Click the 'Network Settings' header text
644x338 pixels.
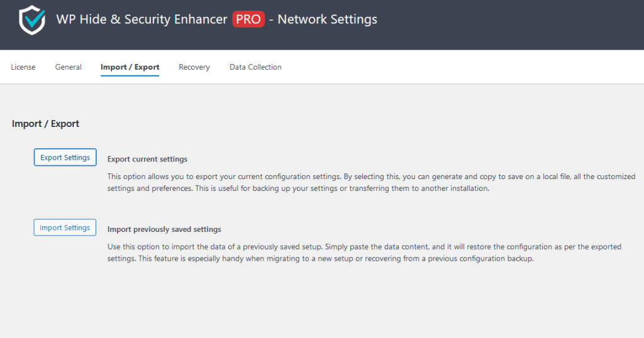[x=327, y=19]
